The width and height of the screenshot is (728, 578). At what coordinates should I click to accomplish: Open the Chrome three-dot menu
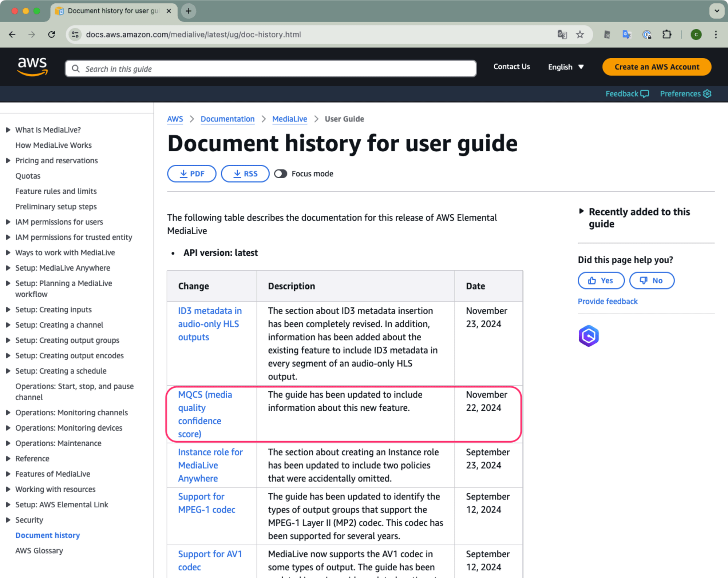point(716,35)
